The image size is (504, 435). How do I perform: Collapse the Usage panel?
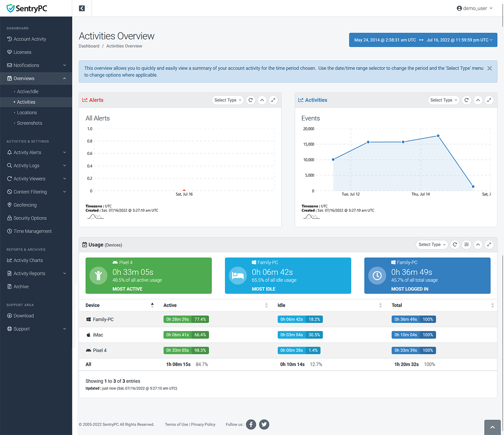(x=478, y=244)
